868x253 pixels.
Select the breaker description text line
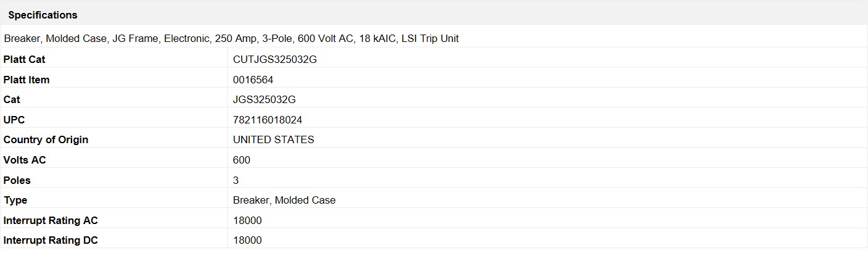(x=231, y=38)
